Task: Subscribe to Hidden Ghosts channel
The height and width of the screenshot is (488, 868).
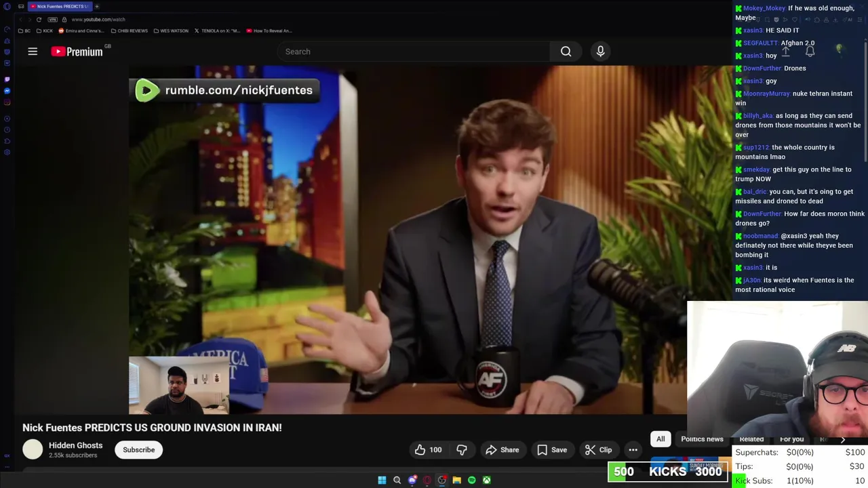Action: [x=139, y=450]
